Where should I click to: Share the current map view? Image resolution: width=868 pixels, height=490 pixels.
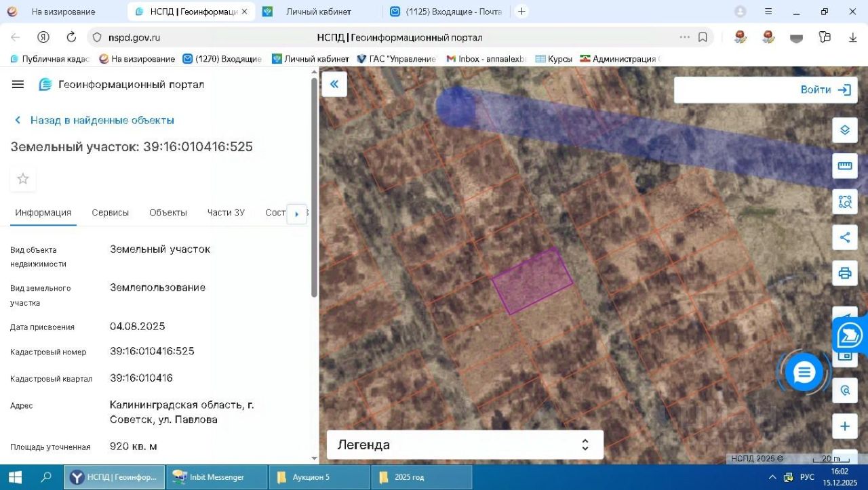point(845,237)
